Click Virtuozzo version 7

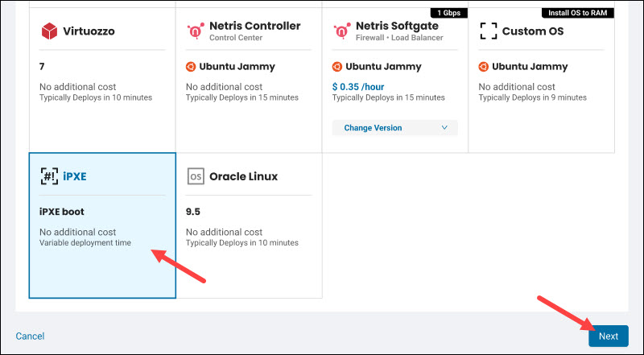pyautogui.click(x=42, y=67)
